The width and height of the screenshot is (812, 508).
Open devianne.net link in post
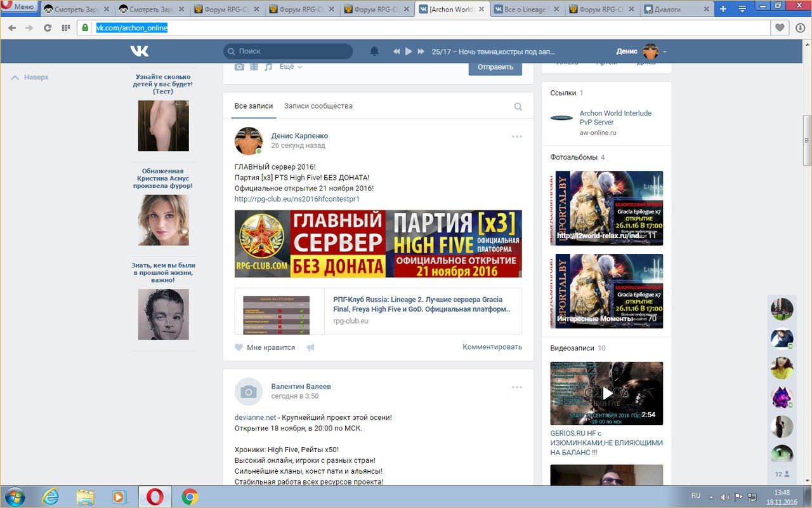coord(255,417)
